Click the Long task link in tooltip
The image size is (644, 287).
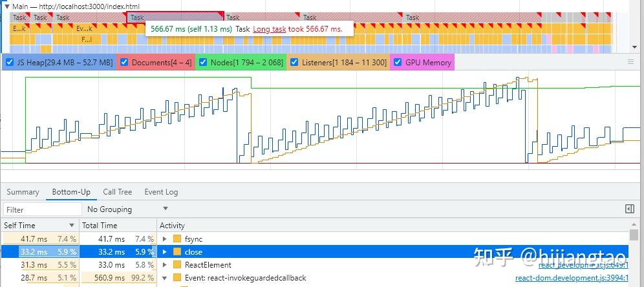click(270, 28)
